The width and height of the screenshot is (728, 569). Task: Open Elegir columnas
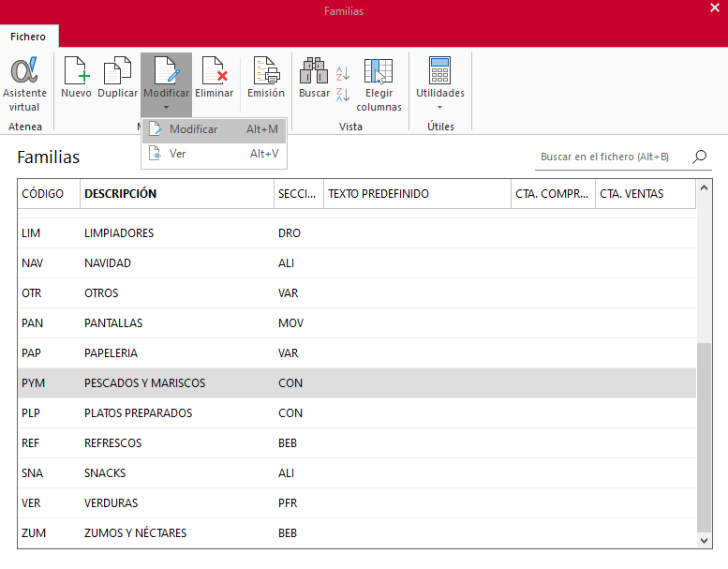click(379, 83)
